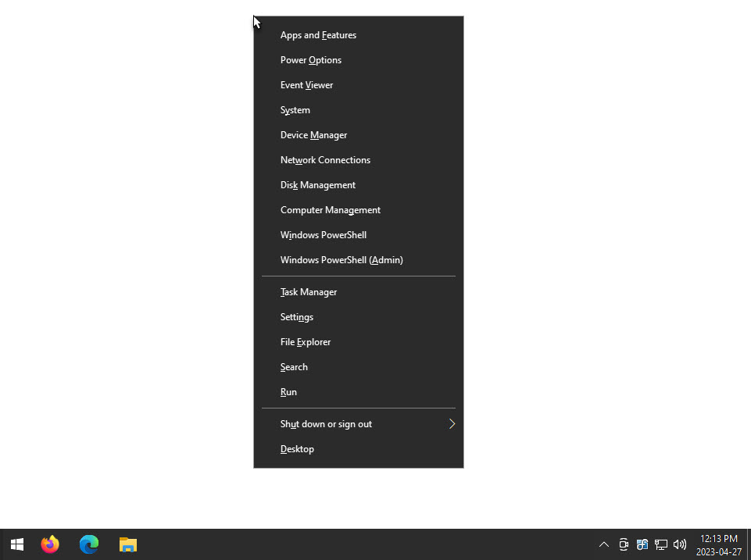This screenshot has height=560, width=751.
Task: Choose Windows PowerShell (Admin)
Action: click(342, 260)
